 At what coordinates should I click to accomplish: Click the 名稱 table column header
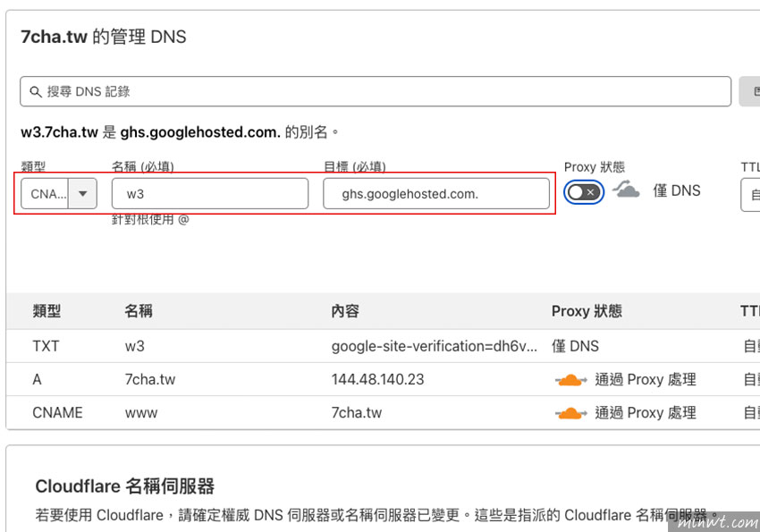click(x=139, y=311)
